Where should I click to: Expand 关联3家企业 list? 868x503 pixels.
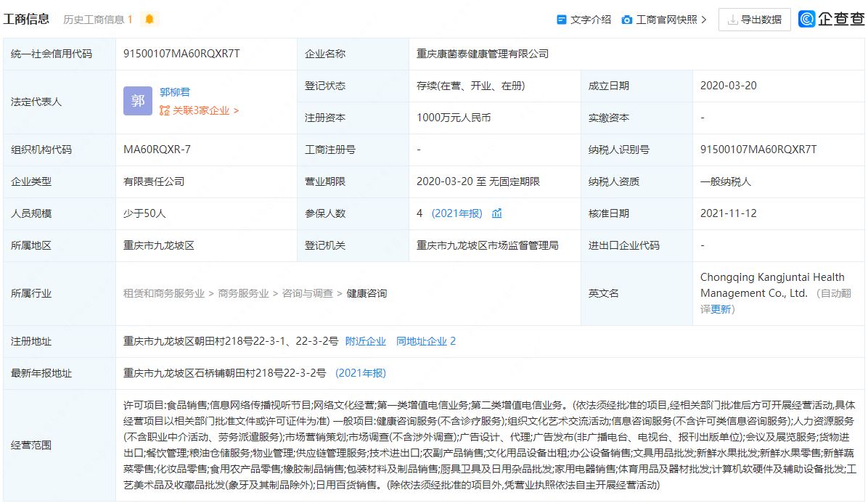(x=203, y=110)
